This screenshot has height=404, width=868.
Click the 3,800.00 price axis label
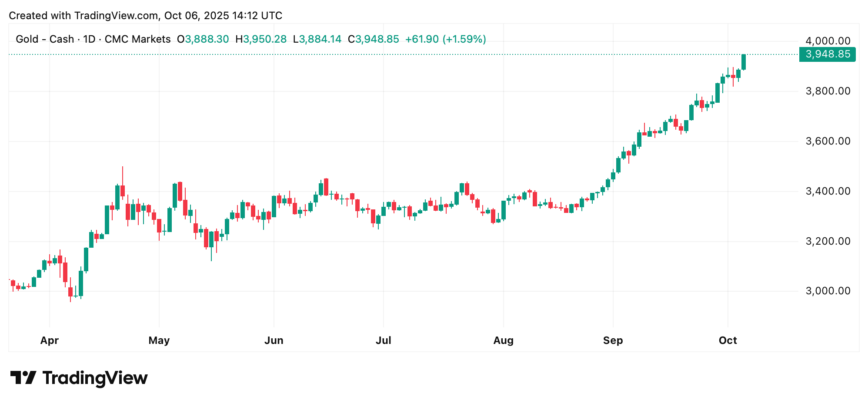point(828,91)
